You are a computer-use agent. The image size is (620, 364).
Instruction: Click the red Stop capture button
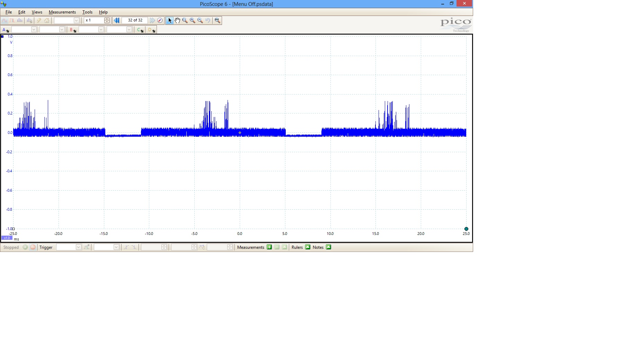click(33, 247)
